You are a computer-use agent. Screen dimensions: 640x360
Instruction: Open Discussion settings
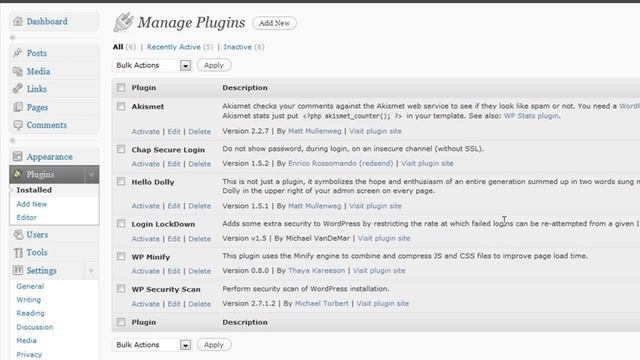click(35, 327)
